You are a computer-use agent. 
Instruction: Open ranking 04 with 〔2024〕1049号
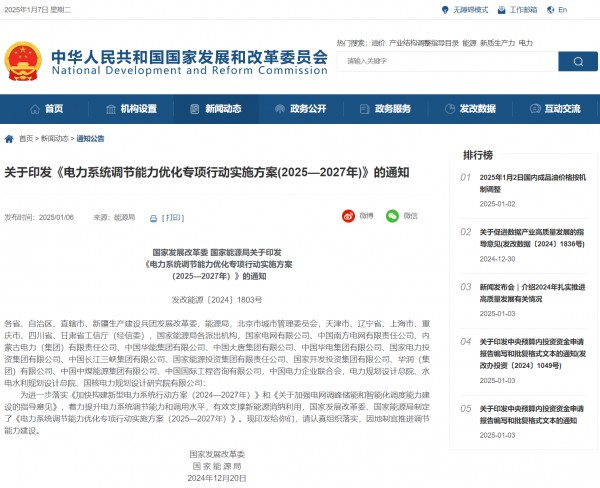[533, 354]
